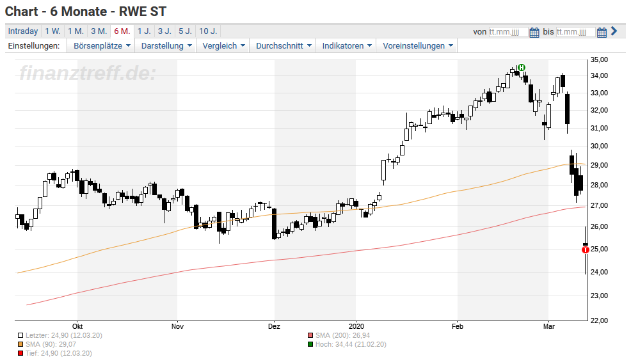
Task: Click the orange SMA (90) legend swatch
Action: (x=20, y=344)
